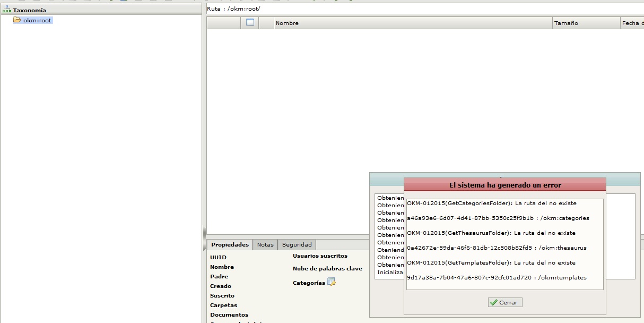644x323 pixels.
Task: Click the Taxonomía tree icon in panel header
Action: point(7,10)
